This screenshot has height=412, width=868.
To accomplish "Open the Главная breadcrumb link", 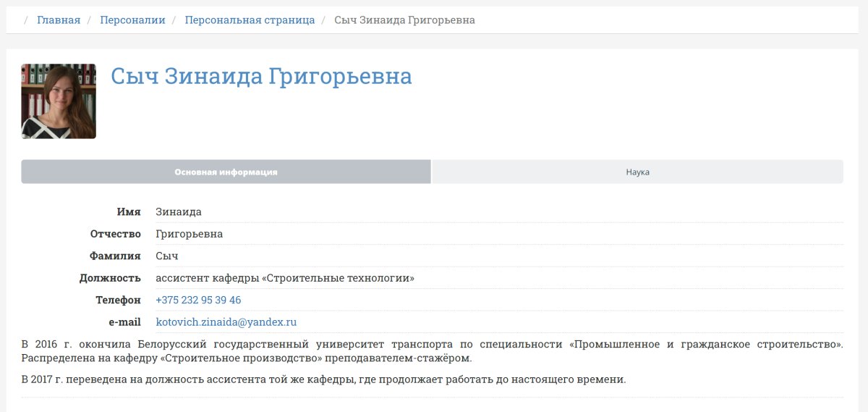I will coord(59,20).
